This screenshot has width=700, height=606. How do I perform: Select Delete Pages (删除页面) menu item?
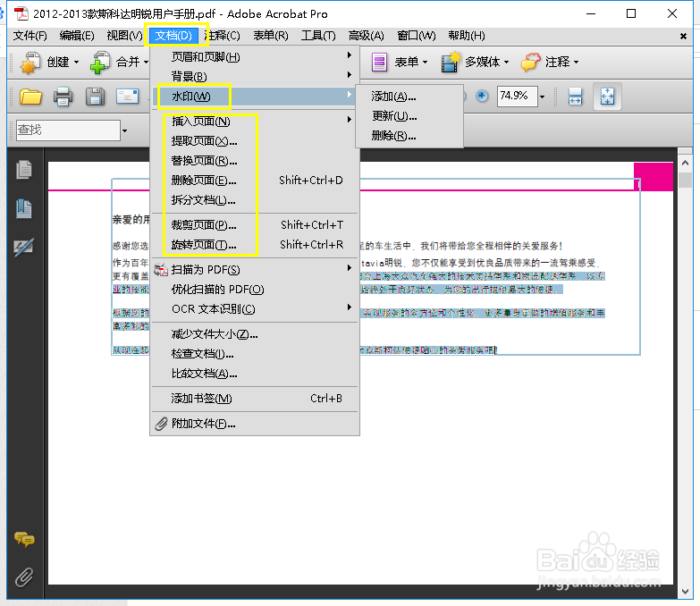(255, 181)
